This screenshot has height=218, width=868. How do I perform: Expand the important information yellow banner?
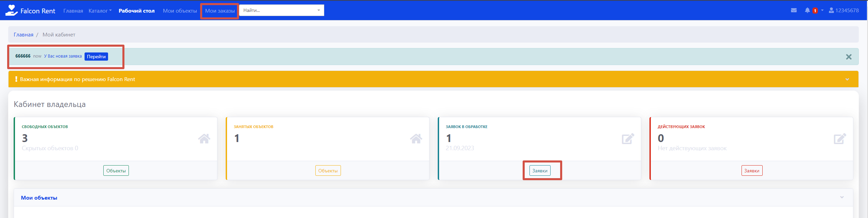[x=847, y=79]
